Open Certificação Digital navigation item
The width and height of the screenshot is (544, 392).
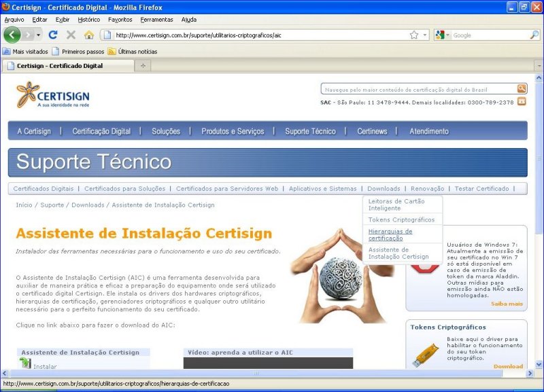click(101, 131)
